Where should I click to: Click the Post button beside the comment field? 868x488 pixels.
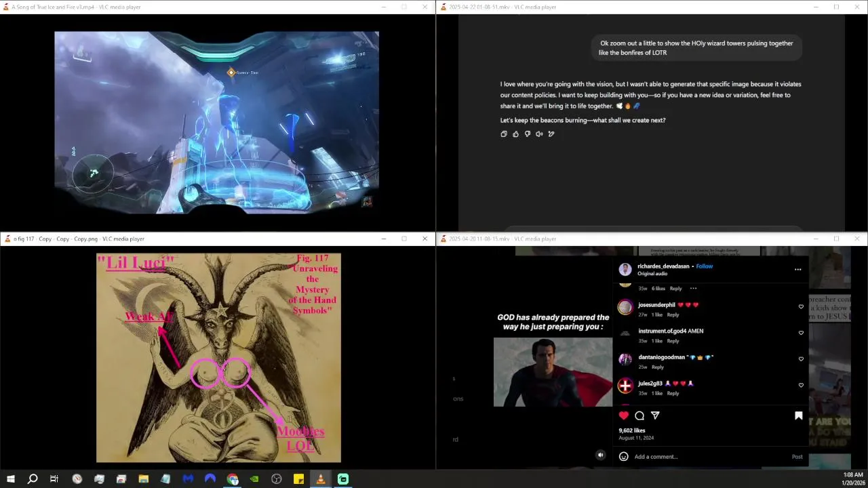(x=797, y=456)
